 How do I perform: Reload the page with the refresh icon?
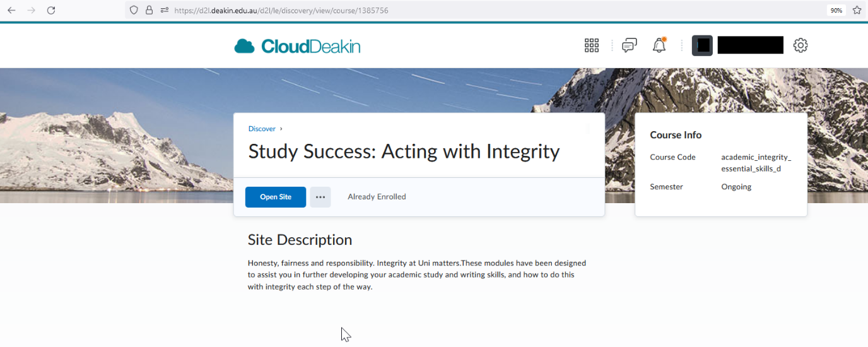(51, 10)
